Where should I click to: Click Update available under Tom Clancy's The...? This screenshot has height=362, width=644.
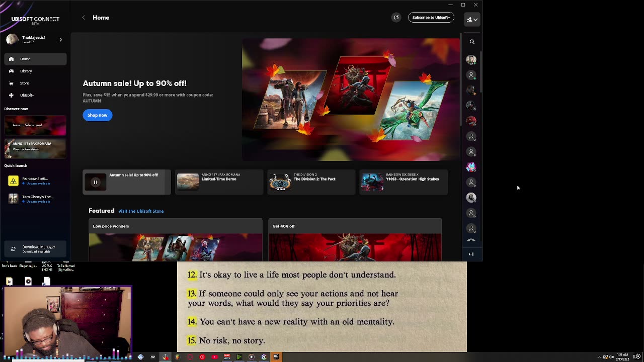click(x=37, y=202)
